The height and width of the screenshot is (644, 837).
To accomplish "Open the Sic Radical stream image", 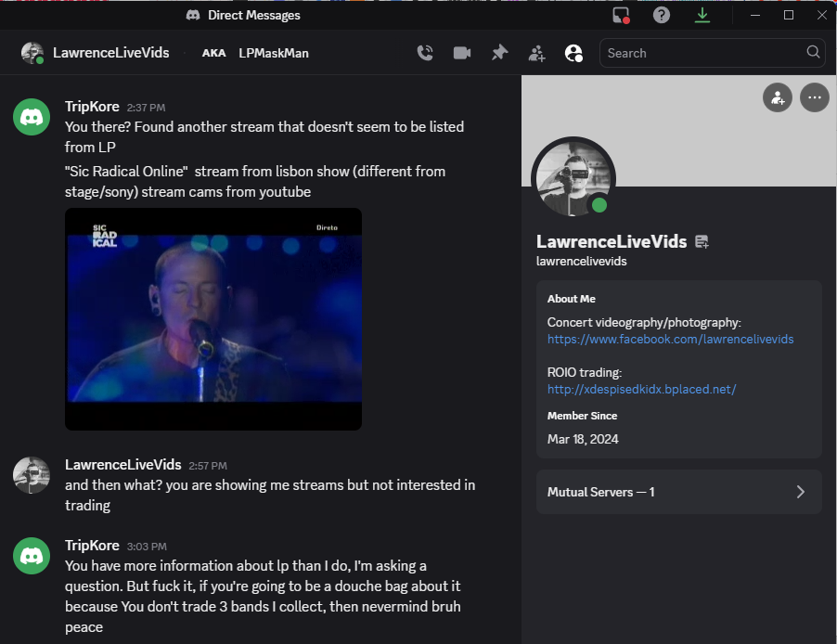I will (213, 318).
